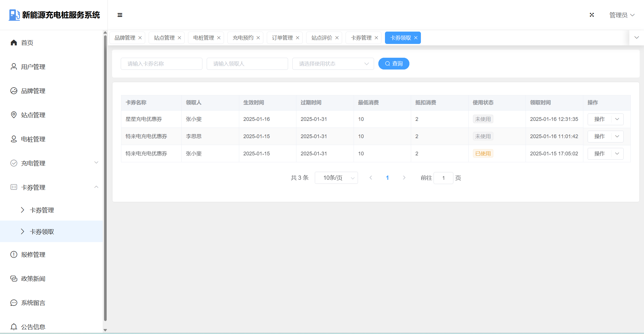Open 操作 dropdown for 李思思 row
The width and height of the screenshot is (644, 334).
click(617, 136)
